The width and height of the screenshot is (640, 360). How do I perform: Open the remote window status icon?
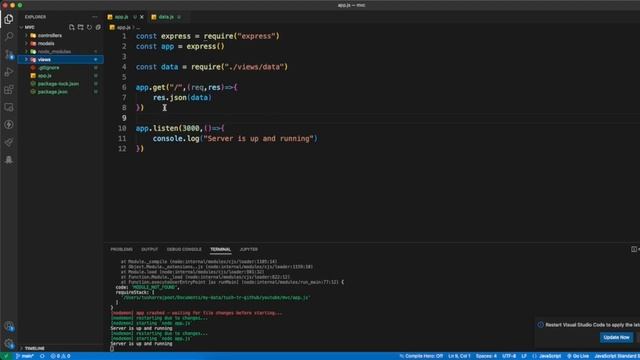pyautogui.click(x=6, y=356)
